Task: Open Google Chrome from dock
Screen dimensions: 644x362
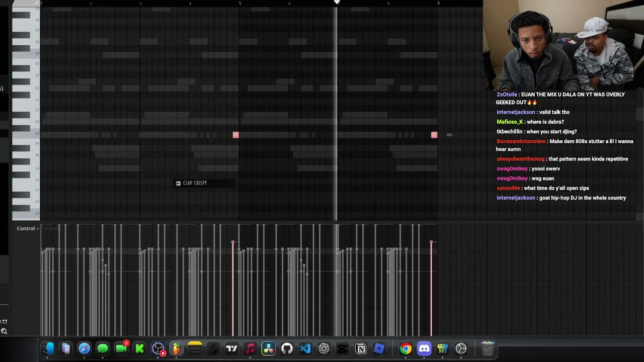Action: tap(406, 348)
